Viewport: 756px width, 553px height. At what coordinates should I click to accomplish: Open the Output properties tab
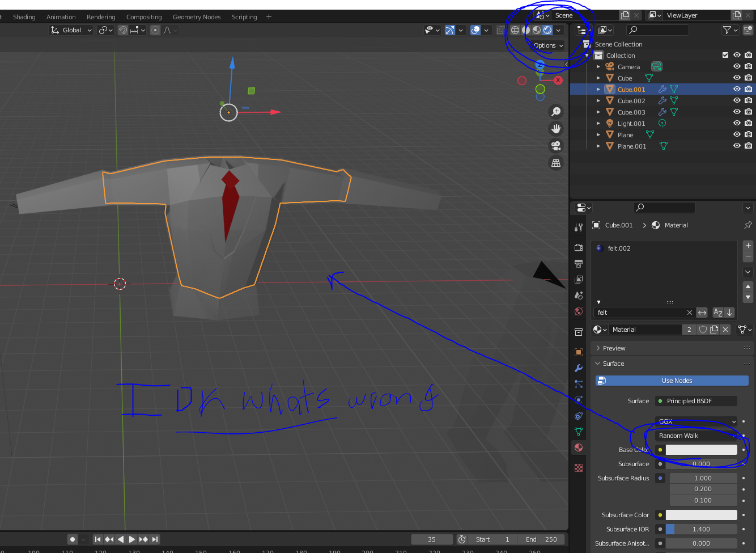click(x=578, y=264)
